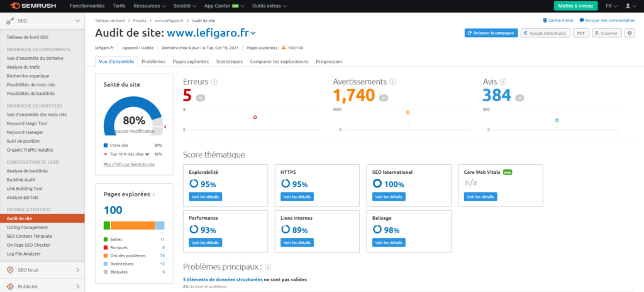The height and width of the screenshot is (292, 644).
Task: Click the Google Data Studio button
Action: tap(545, 33)
